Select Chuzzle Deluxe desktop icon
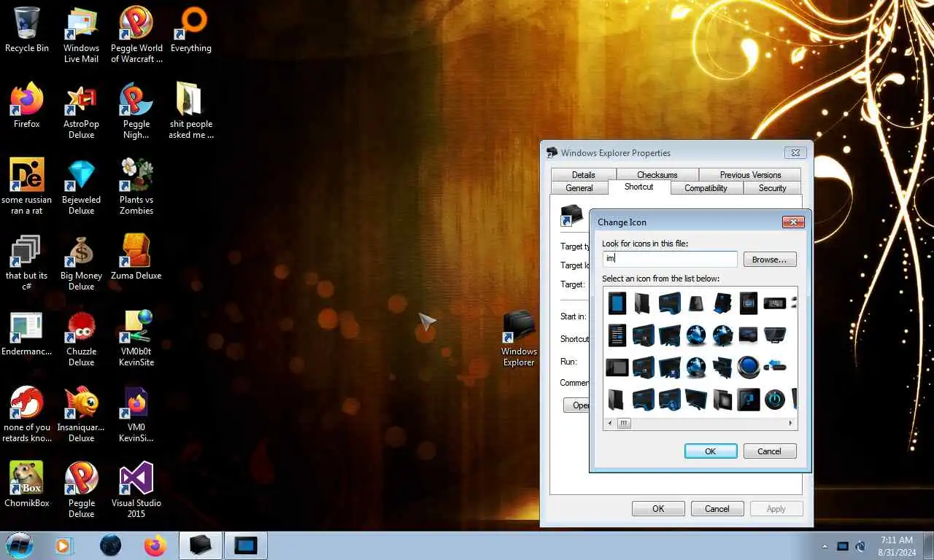934x560 pixels. click(81, 339)
